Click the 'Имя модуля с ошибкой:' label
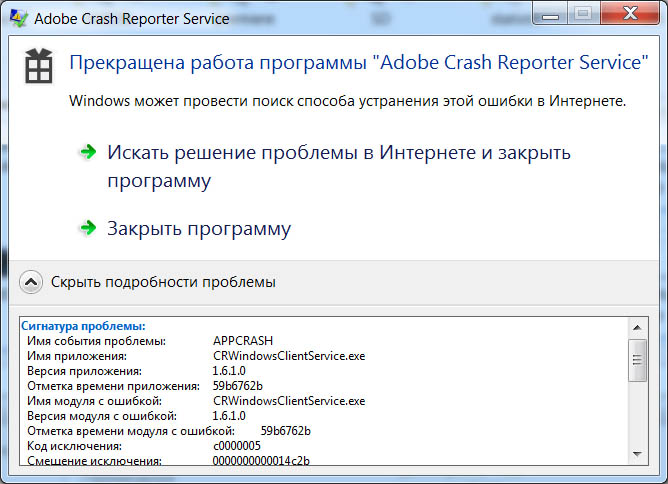This screenshot has width=668, height=484. [x=95, y=401]
